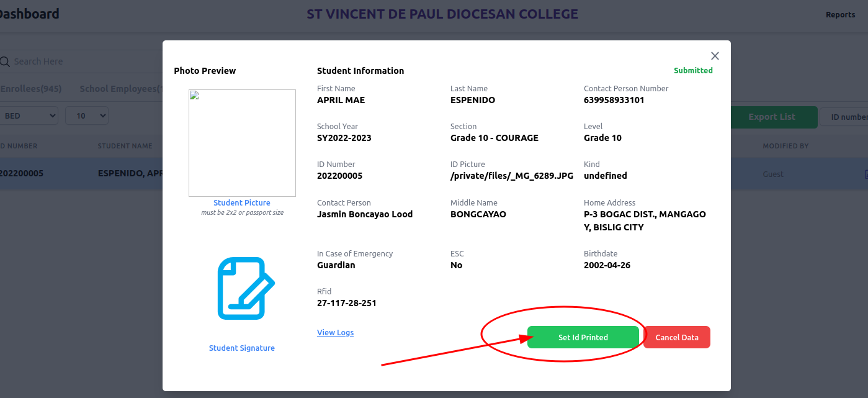Click contact number 639958933101
Screen dimensions: 868x398
[614, 100]
